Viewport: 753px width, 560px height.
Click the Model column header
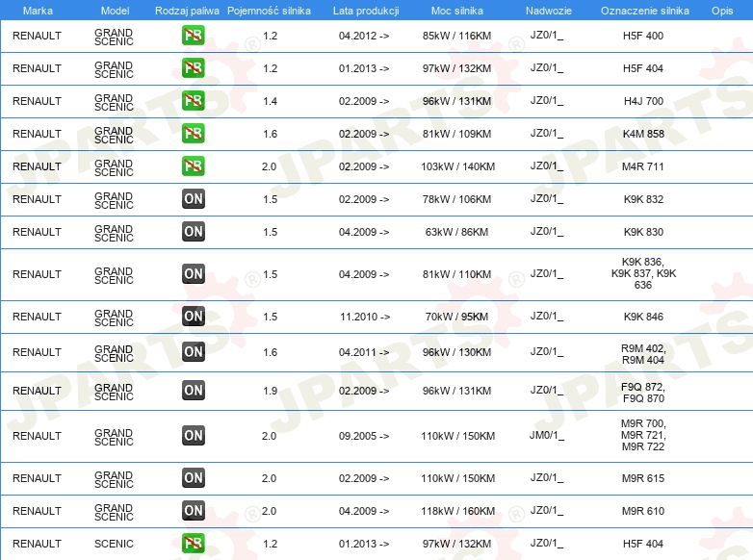click(x=116, y=11)
